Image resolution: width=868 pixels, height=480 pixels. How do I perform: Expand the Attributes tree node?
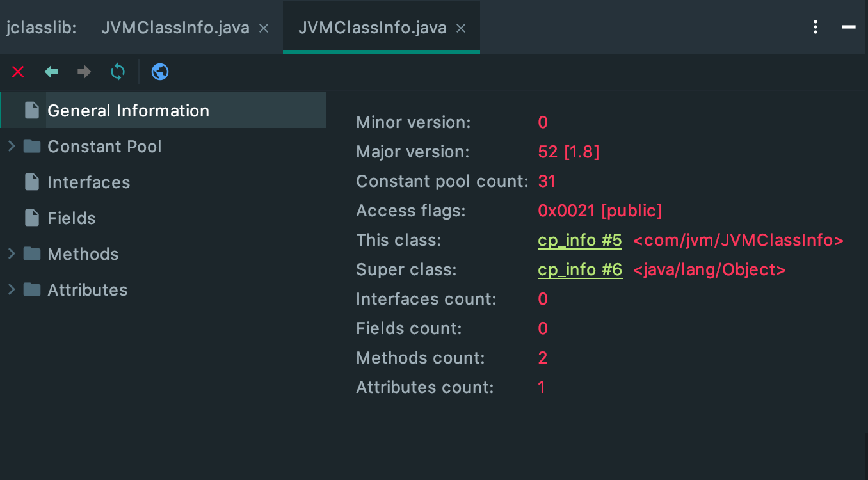click(11, 290)
